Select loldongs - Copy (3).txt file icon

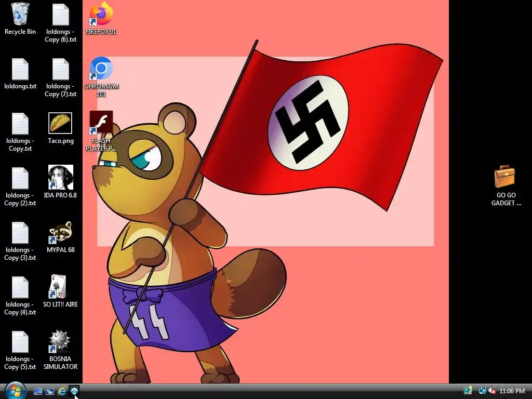click(20, 233)
